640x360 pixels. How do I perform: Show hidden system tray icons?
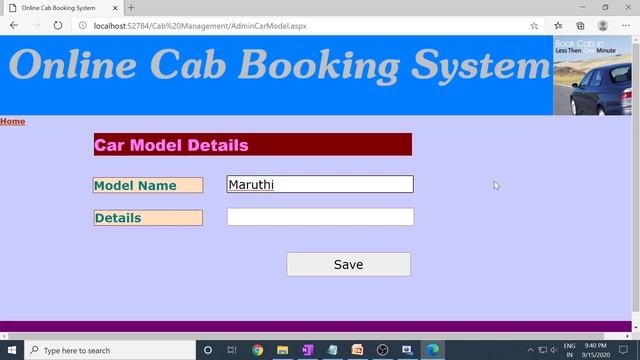pyautogui.click(x=530, y=350)
